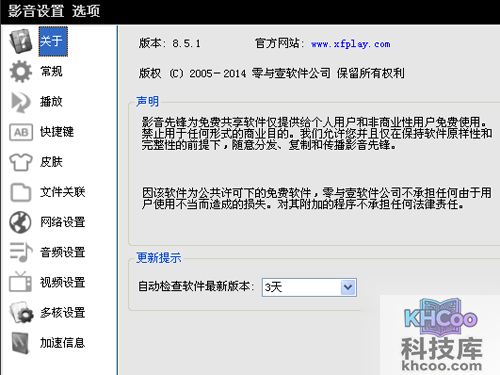The height and width of the screenshot is (375, 500).
Task: Show the 音频设置 page
Action: pos(62,252)
